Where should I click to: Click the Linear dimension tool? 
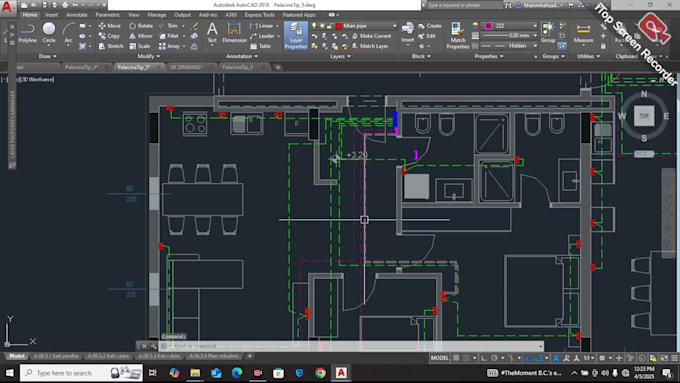coord(262,26)
